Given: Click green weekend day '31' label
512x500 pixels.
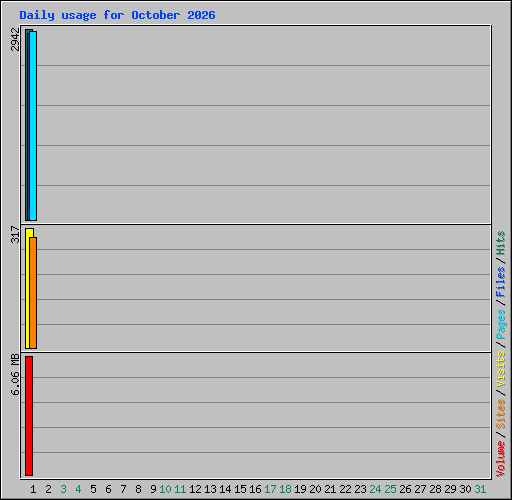Looking at the screenshot, I should point(480,489).
